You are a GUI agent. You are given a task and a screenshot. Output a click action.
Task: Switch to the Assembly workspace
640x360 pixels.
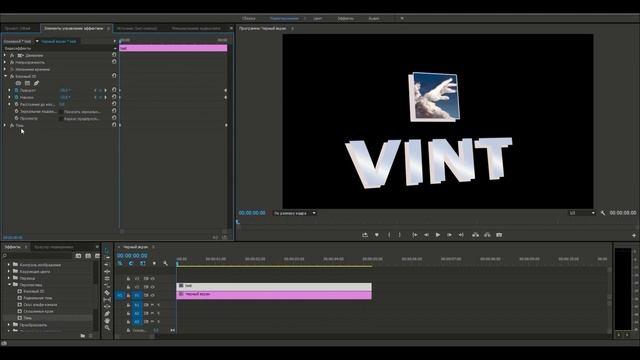(x=249, y=18)
